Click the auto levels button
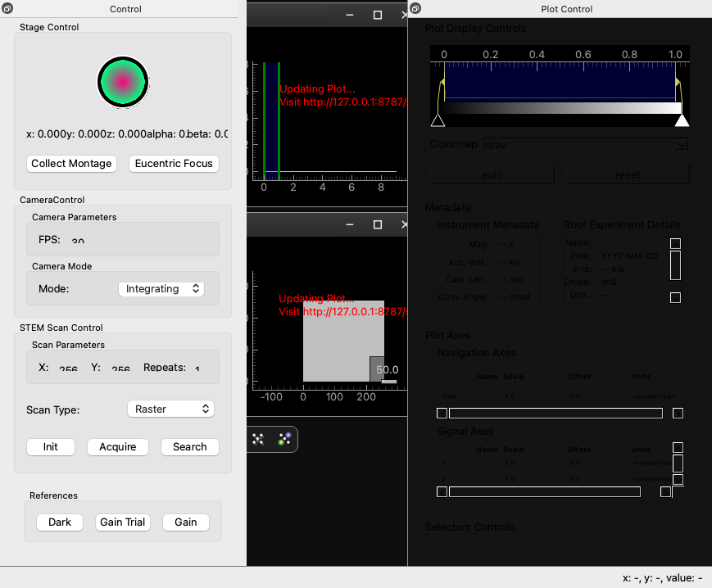This screenshot has width=712, height=588. pos(492,175)
